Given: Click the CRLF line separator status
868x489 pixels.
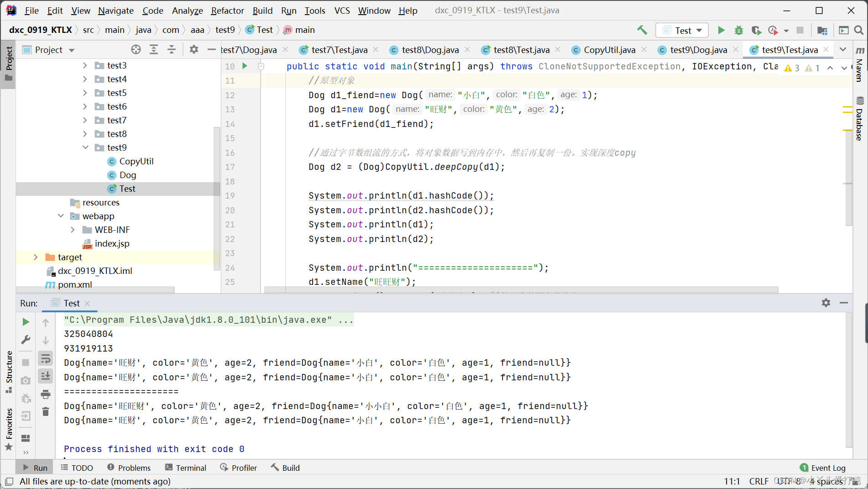Looking at the screenshot, I should click(758, 481).
